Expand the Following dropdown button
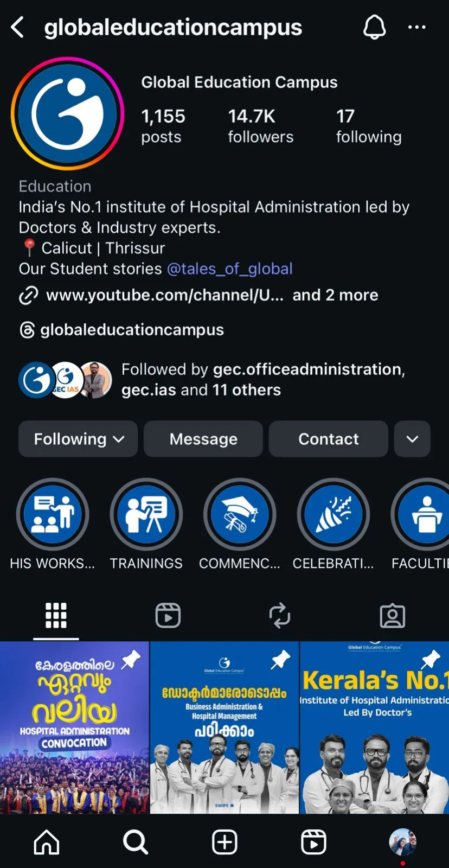This screenshot has width=449, height=868. pyautogui.click(x=78, y=439)
